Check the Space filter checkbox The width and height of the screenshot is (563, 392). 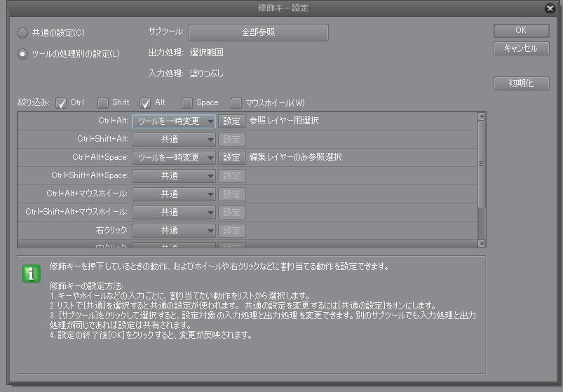[x=187, y=102]
